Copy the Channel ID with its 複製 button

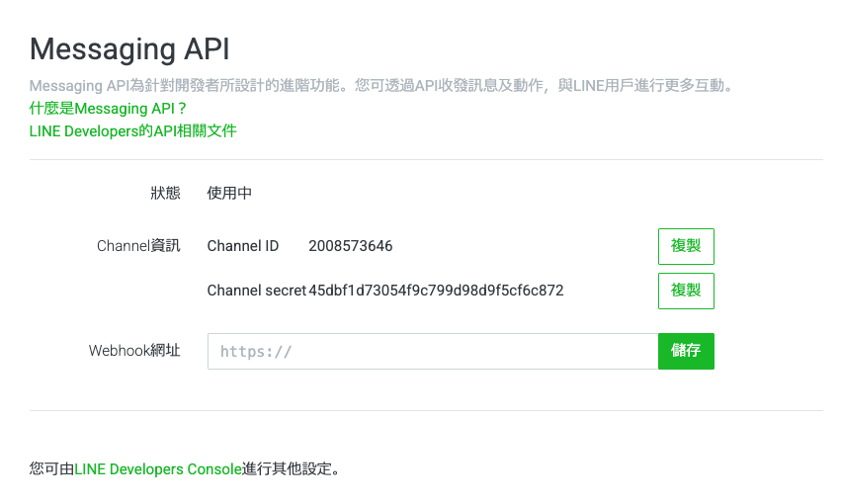point(686,246)
